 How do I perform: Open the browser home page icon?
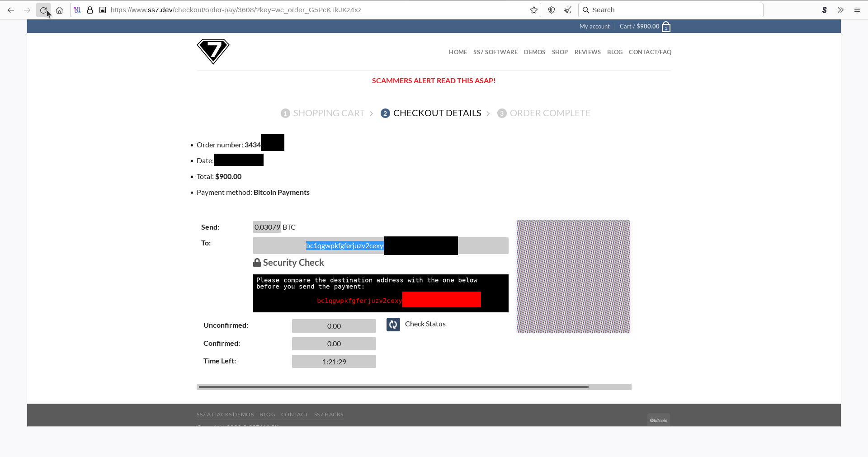pyautogui.click(x=59, y=10)
